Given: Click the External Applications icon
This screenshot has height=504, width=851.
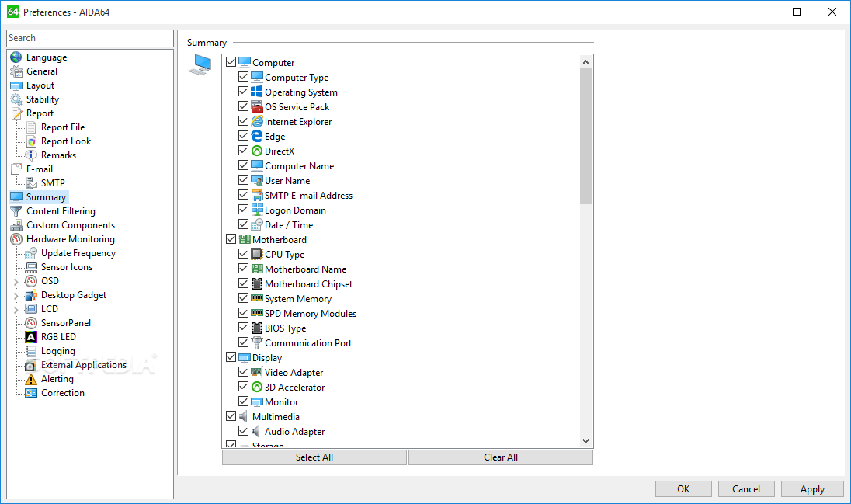Looking at the screenshot, I should click(32, 365).
